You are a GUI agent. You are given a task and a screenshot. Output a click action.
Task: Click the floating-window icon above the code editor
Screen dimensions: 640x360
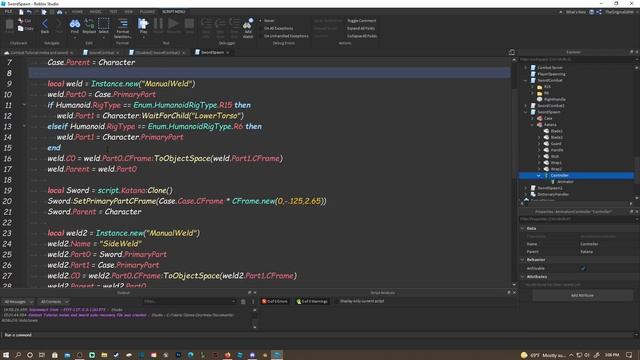pyautogui.click(x=512, y=52)
